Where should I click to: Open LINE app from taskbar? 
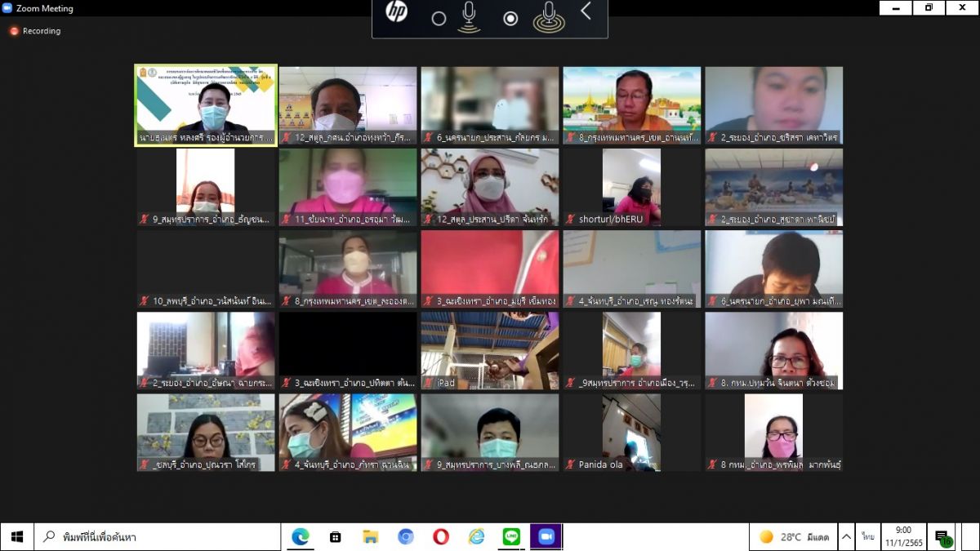[x=511, y=536]
